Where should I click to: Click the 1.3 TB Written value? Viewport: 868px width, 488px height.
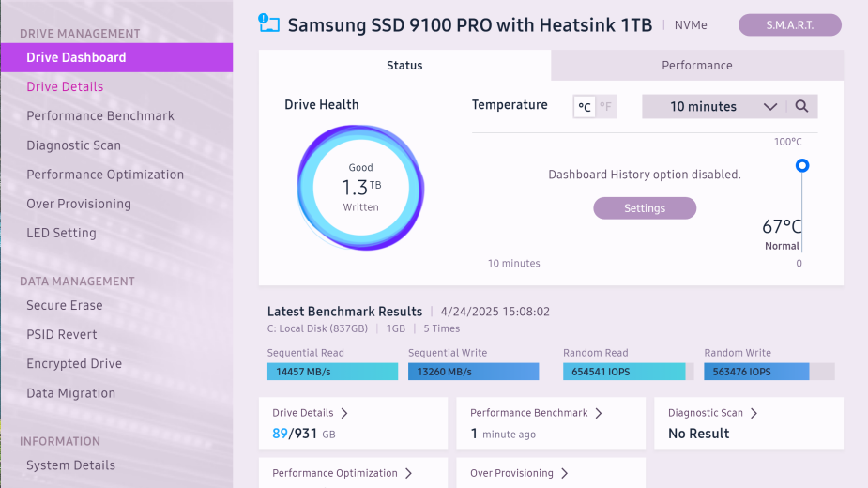click(361, 188)
